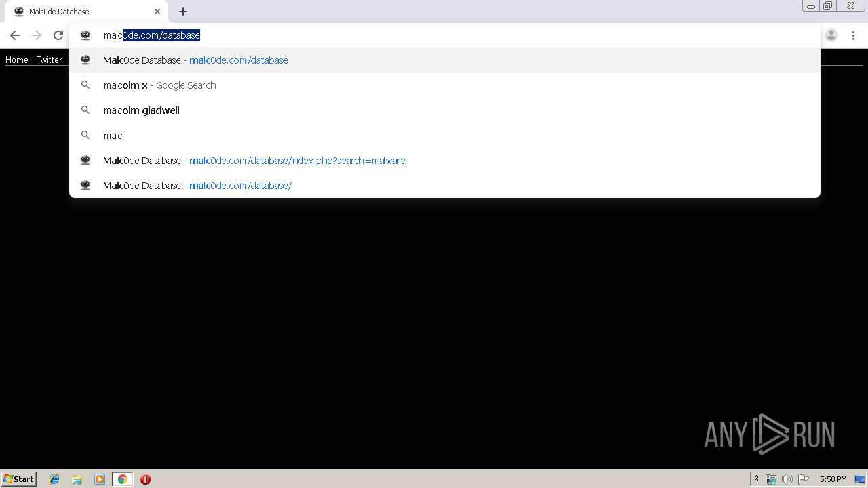Click favicon of search=malware suggestion
The height and width of the screenshot is (488, 868).
(x=85, y=160)
